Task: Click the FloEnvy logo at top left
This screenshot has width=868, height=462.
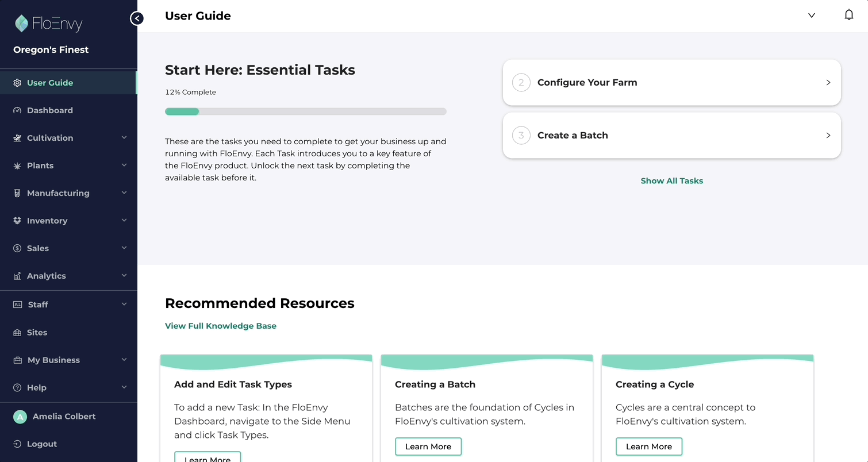Action: [x=48, y=23]
